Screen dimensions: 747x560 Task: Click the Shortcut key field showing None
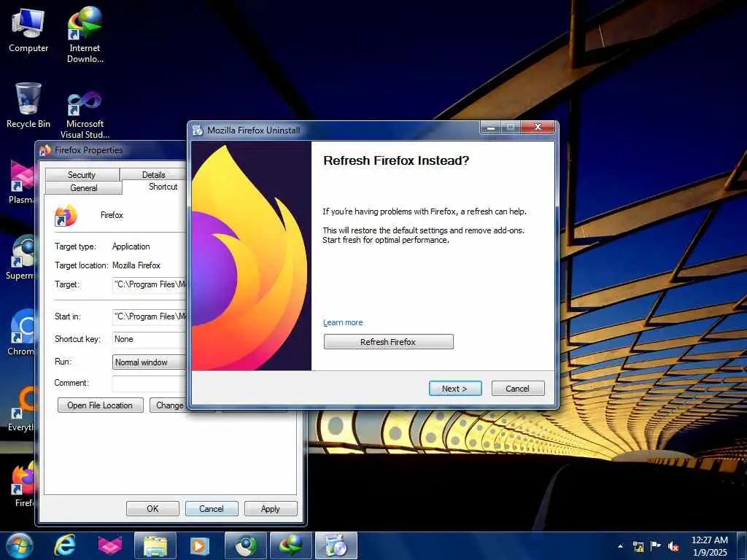pos(150,339)
